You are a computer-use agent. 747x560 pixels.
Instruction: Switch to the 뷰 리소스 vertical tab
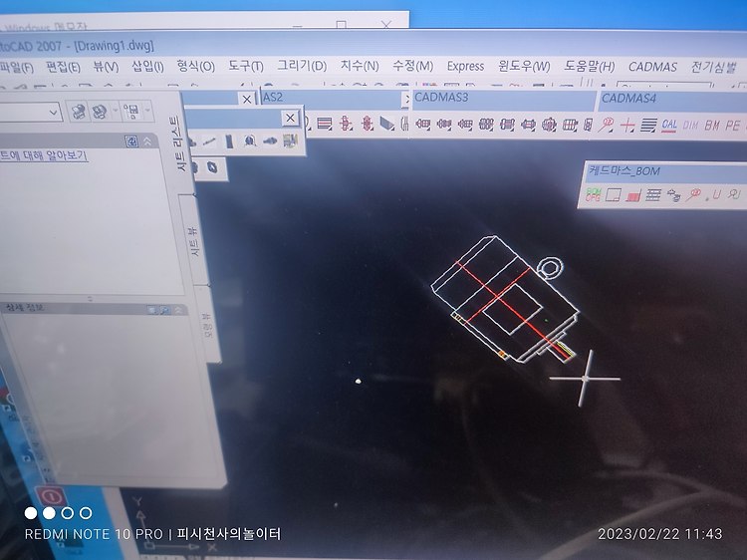pos(208,326)
